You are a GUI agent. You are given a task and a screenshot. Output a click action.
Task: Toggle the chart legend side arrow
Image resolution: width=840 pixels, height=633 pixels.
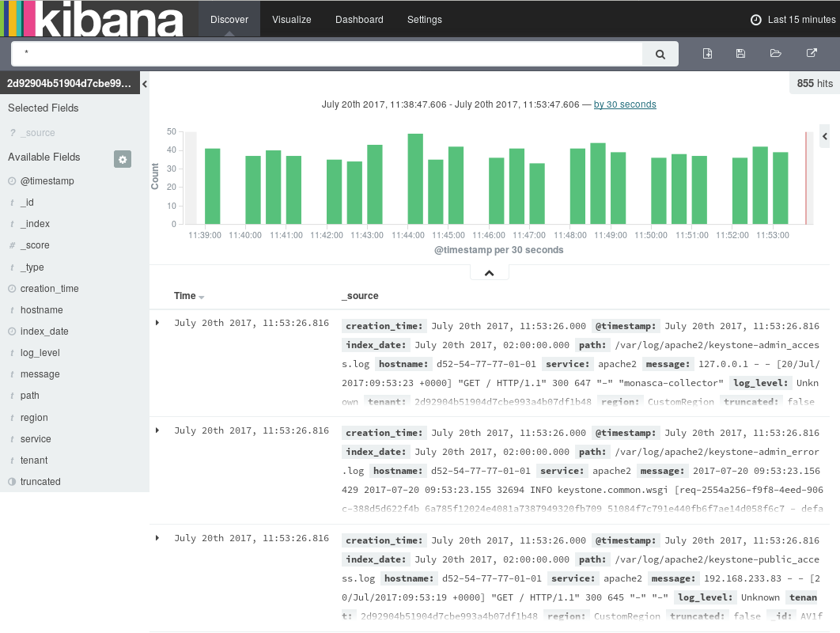point(825,137)
